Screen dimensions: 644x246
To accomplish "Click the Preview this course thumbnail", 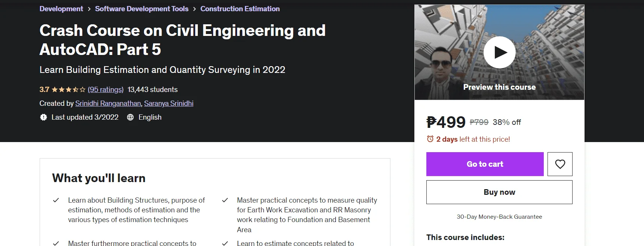I will click(499, 52).
